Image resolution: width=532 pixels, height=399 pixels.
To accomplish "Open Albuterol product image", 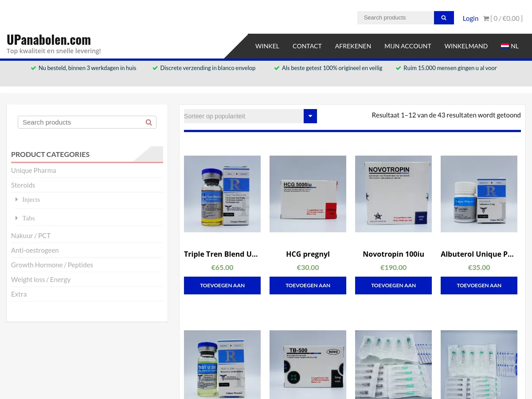I will (x=479, y=194).
